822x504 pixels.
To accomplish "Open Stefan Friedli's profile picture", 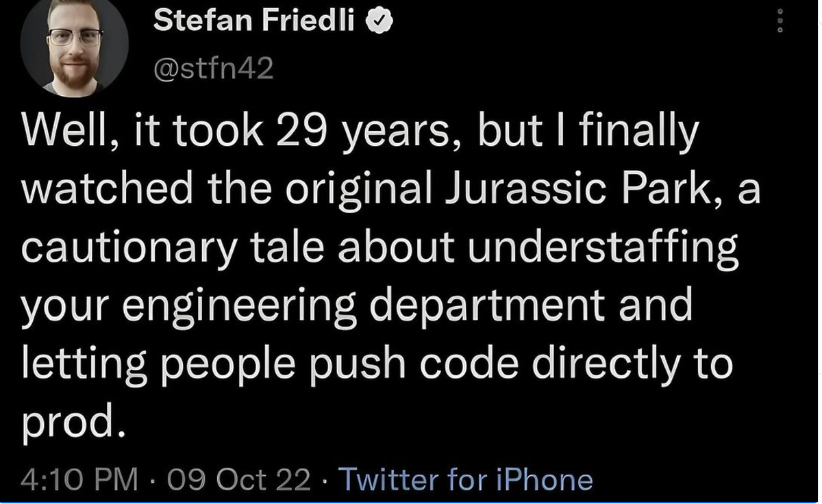I will 74,45.
